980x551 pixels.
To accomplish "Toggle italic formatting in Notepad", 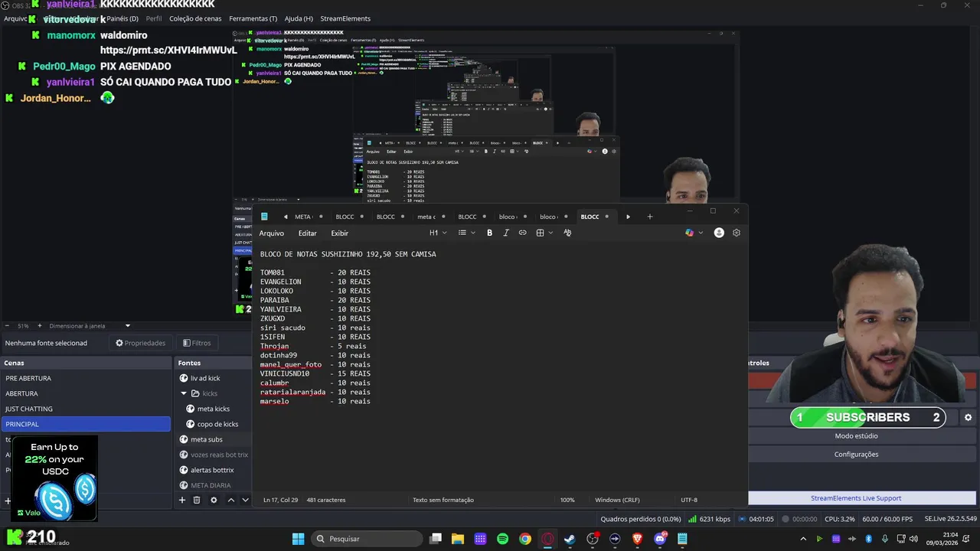I will [506, 233].
